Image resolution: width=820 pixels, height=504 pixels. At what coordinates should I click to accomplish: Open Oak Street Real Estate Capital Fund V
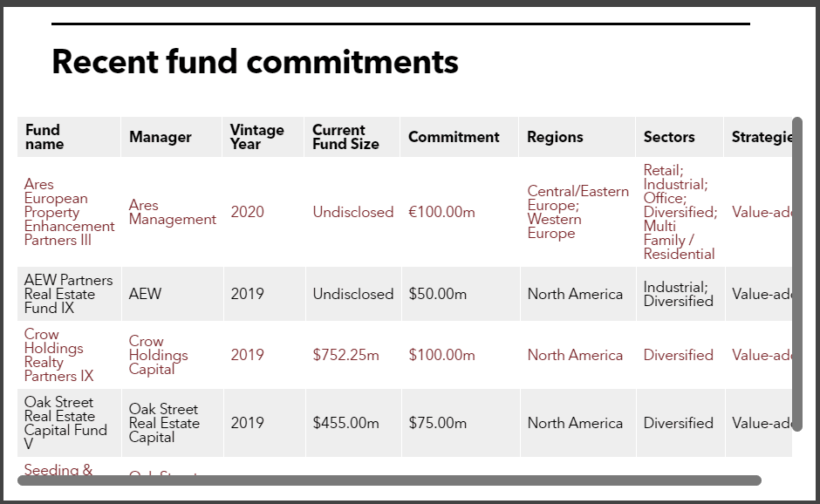pyautogui.click(x=65, y=423)
